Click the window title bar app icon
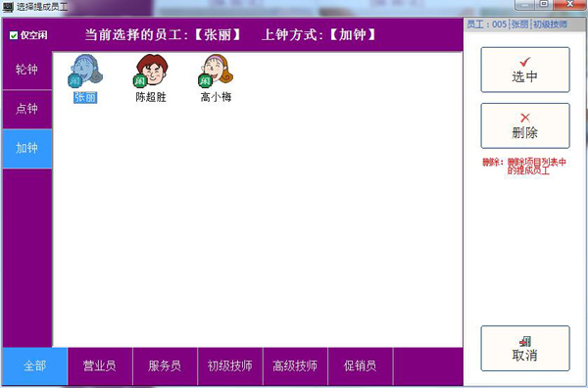 8,7
